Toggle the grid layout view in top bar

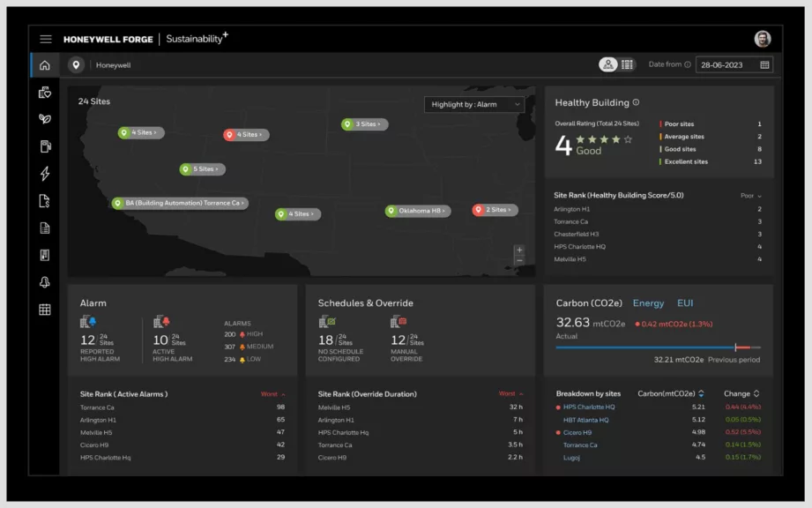coord(628,64)
